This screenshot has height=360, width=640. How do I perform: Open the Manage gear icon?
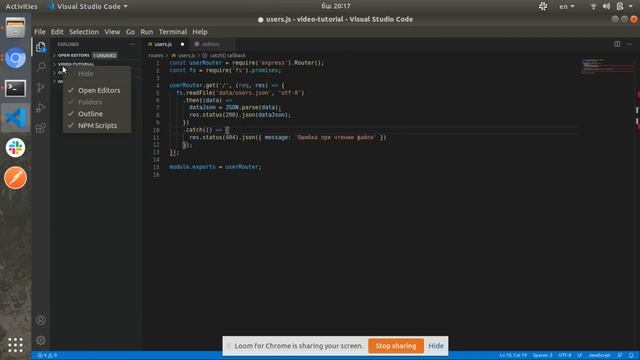point(40,340)
